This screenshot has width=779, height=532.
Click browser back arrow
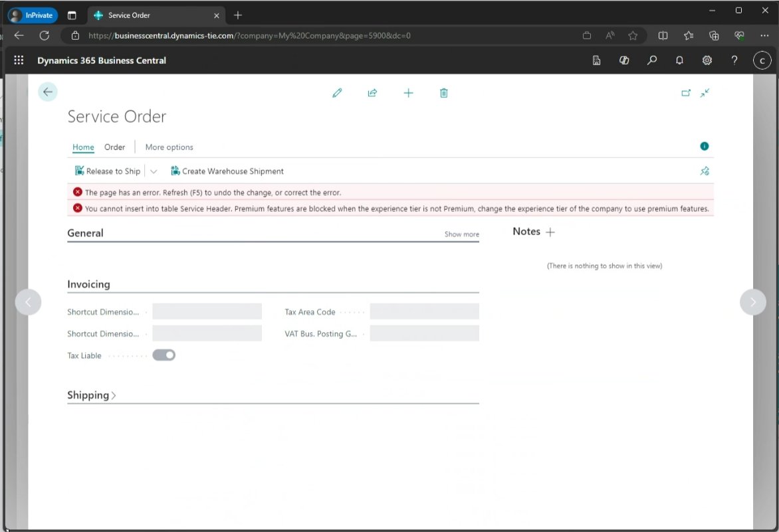click(19, 35)
